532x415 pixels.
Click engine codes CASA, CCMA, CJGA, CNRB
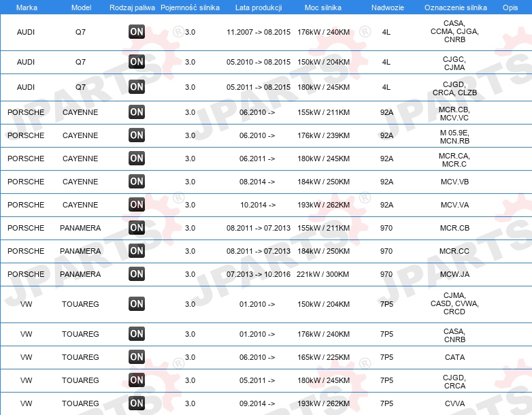[x=454, y=31]
